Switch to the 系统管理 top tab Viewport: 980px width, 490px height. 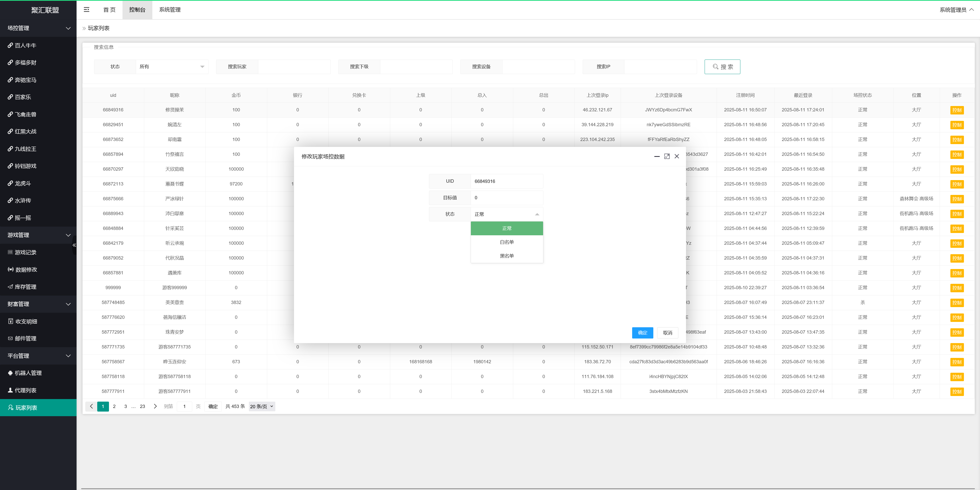[x=170, y=9]
